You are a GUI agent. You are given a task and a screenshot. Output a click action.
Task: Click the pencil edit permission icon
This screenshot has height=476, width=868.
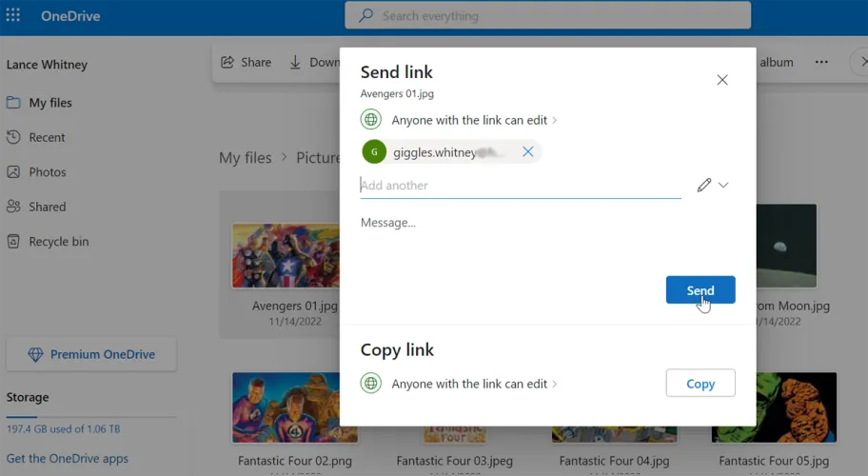click(704, 186)
